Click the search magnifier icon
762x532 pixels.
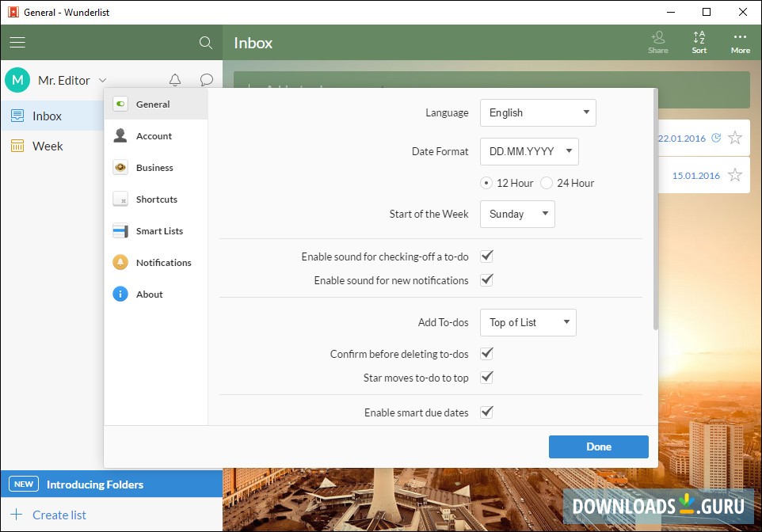coord(206,43)
